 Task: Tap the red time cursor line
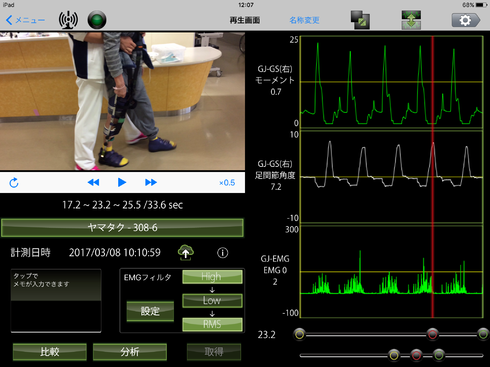coord(433,177)
